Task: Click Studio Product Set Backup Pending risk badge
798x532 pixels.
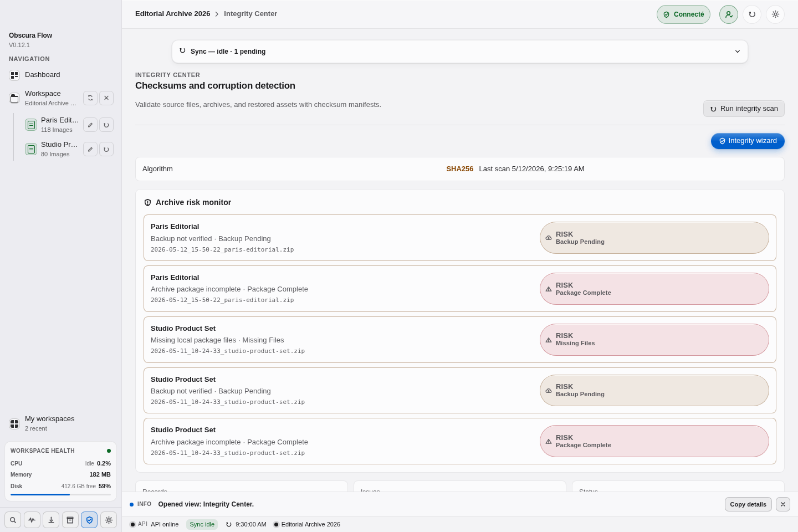Action: click(x=654, y=391)
